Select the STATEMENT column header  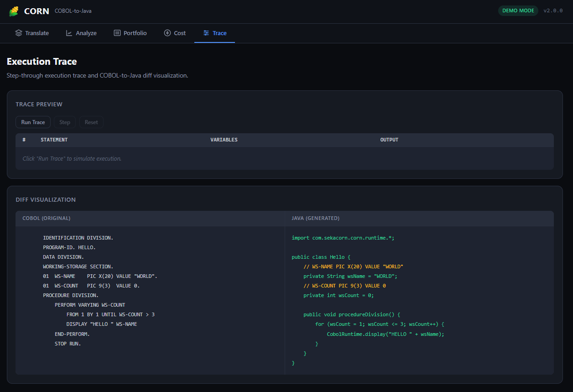(x=54, y=140)
